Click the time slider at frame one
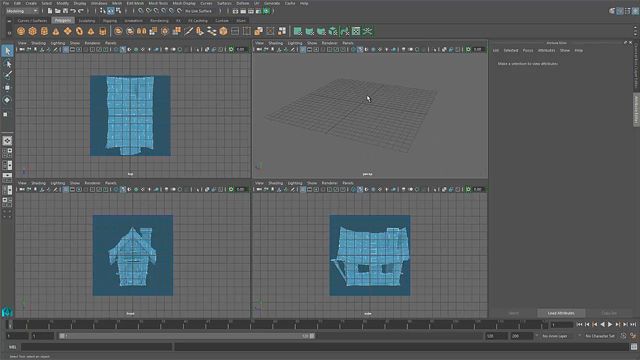The height and width of the screenshot is (360, 640). pyautogui.click(x=11, y=324)
